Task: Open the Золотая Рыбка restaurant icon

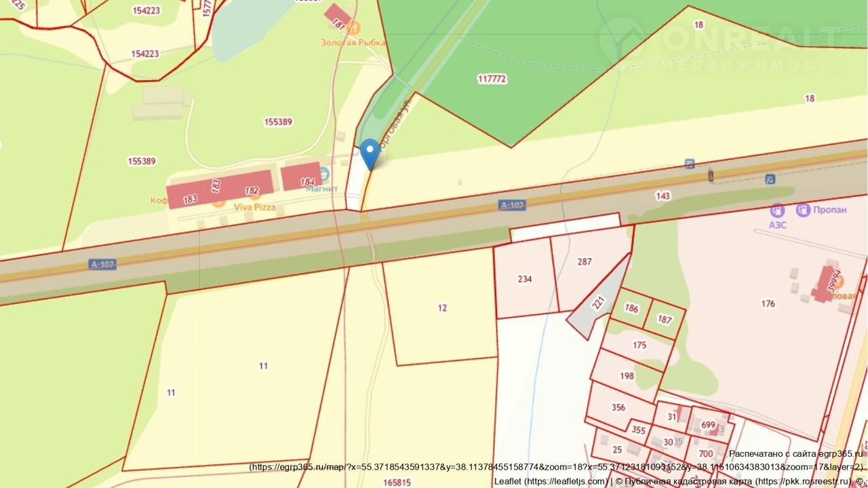Action: [x=353, y=29]
